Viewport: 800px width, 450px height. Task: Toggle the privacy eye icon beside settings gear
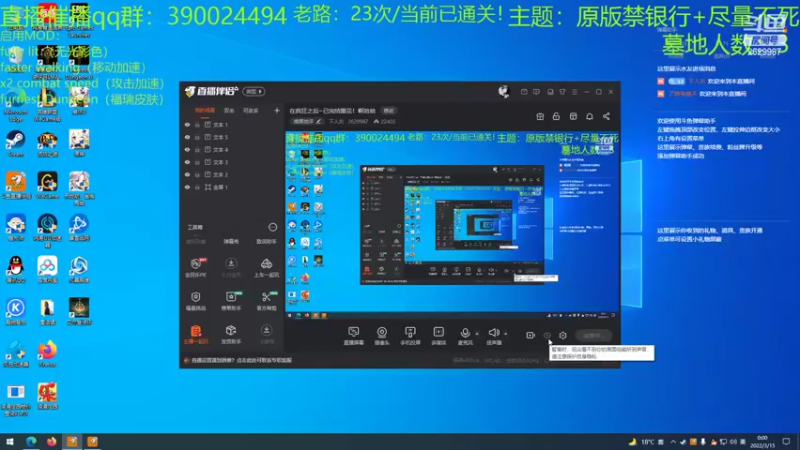pos(547,335)
